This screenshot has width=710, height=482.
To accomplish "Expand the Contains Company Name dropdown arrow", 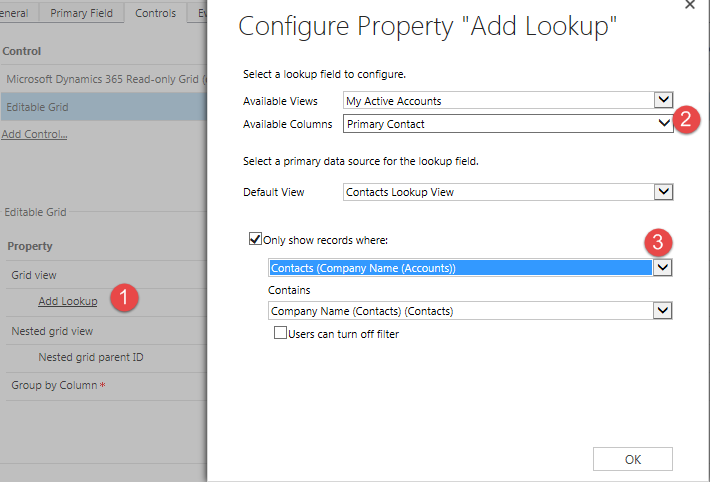I will (662, 311).
